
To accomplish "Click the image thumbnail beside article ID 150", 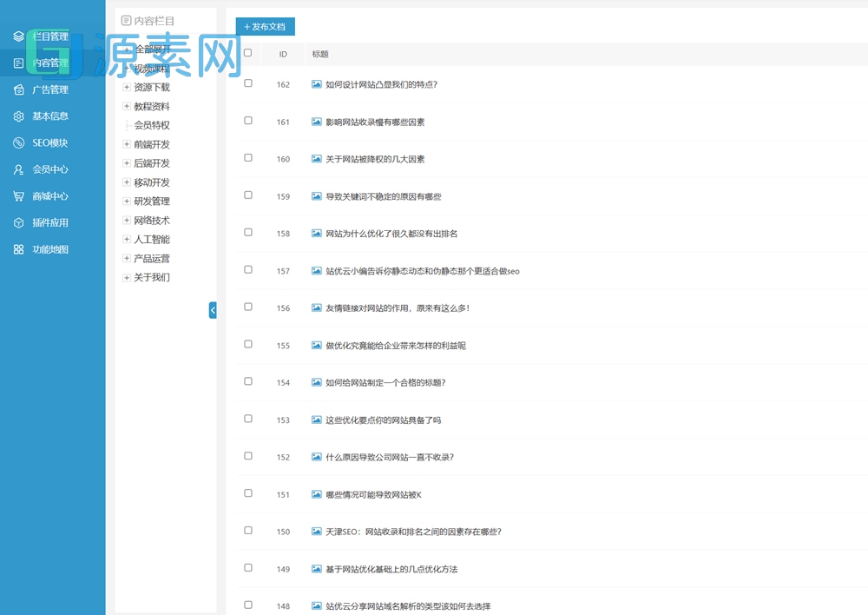I will (x=315, y=532).
